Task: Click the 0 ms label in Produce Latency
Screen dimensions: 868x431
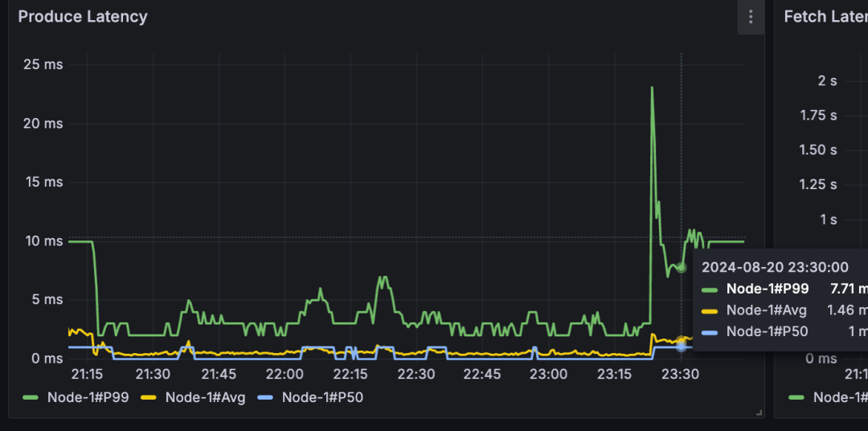Action: click(47, 359)
